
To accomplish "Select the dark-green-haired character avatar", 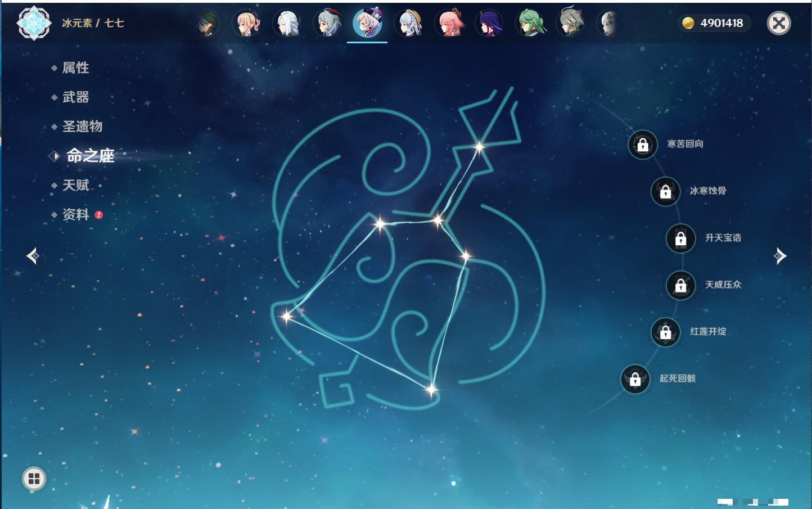I will 207,23.
